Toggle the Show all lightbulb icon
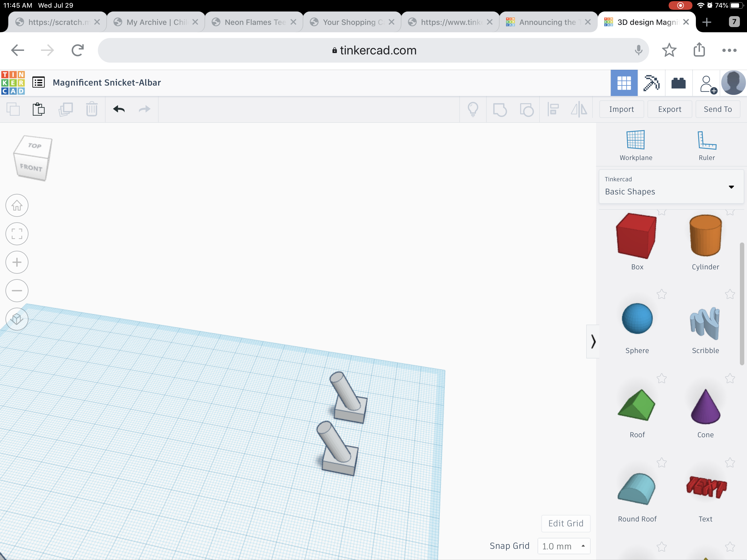Viewport: 747px width, 560px height. point(473,109)
